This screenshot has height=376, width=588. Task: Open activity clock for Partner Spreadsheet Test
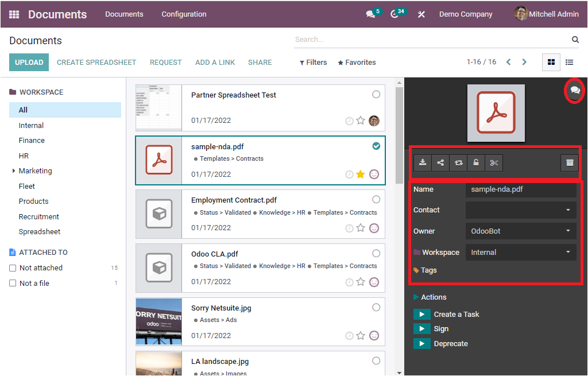349,121
